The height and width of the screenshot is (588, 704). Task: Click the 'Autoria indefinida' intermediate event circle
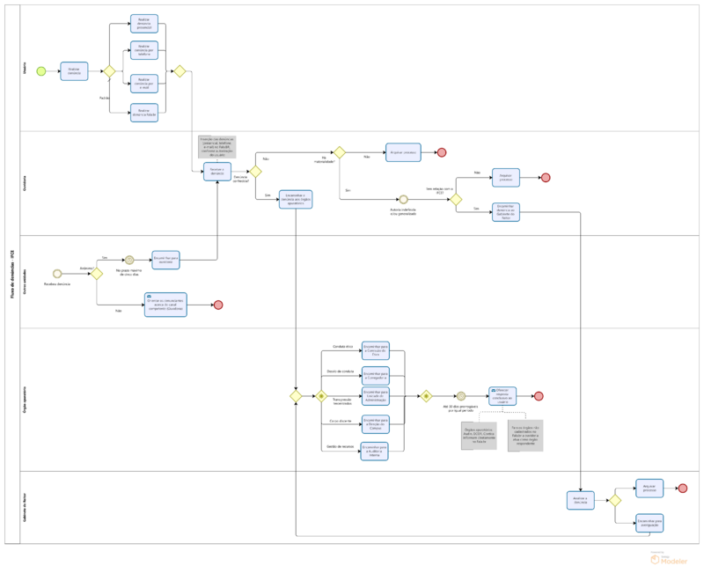pyautogui.click(x=403, y=200)
